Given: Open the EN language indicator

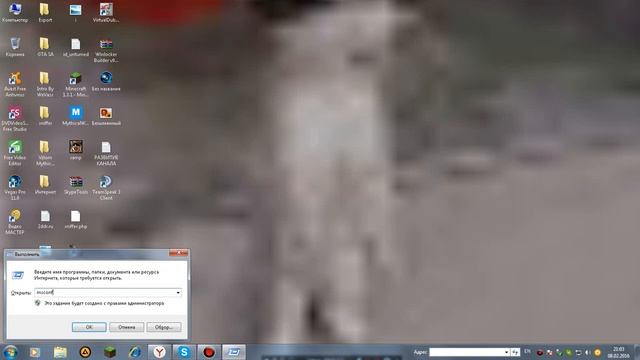Looking at the screenshot, I should (527, 351).
